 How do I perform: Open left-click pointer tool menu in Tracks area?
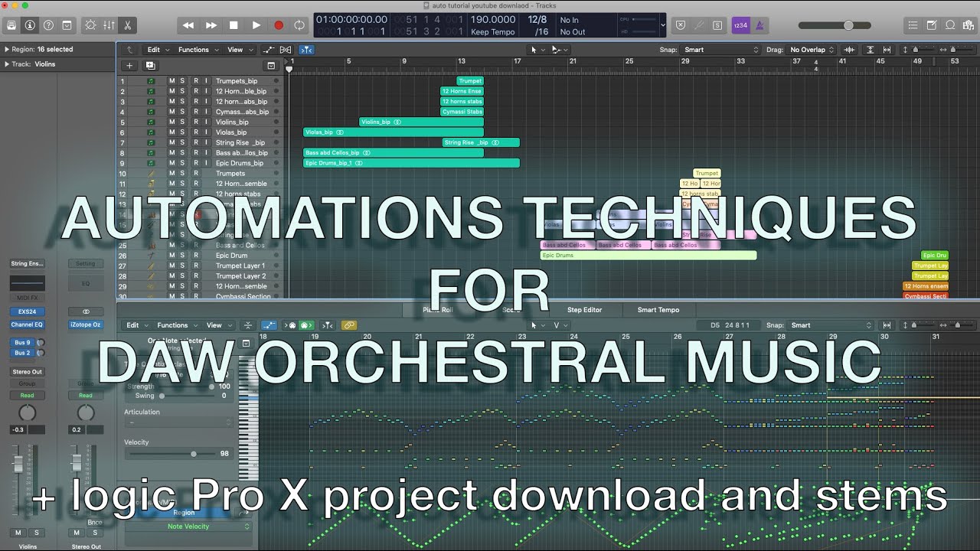pos(537,50)
